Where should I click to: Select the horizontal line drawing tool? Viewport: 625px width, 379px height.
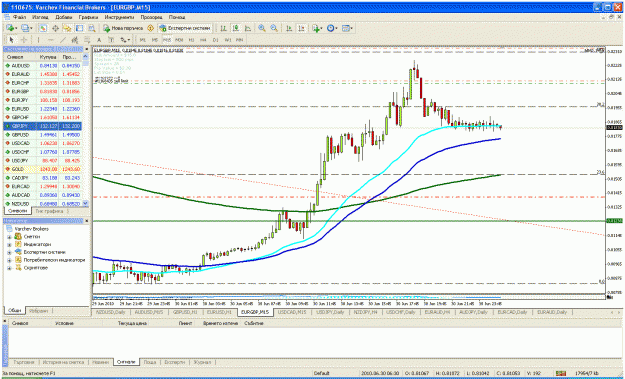pyautogui.click(x=51, y=40)
